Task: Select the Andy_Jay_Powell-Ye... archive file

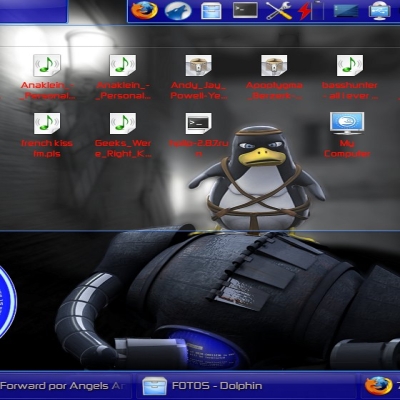Action: click(x=199, y=77)
